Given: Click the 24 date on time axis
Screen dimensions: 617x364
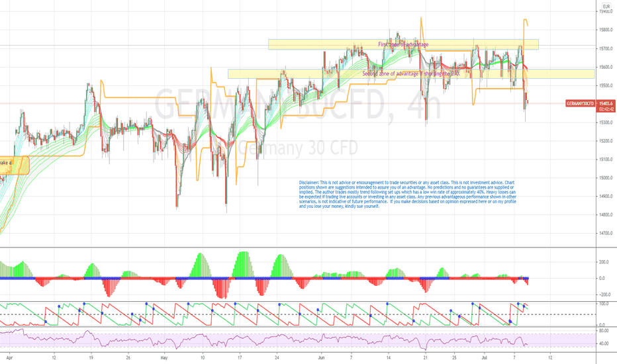Looking at the screenshot, I should point(277,357).
